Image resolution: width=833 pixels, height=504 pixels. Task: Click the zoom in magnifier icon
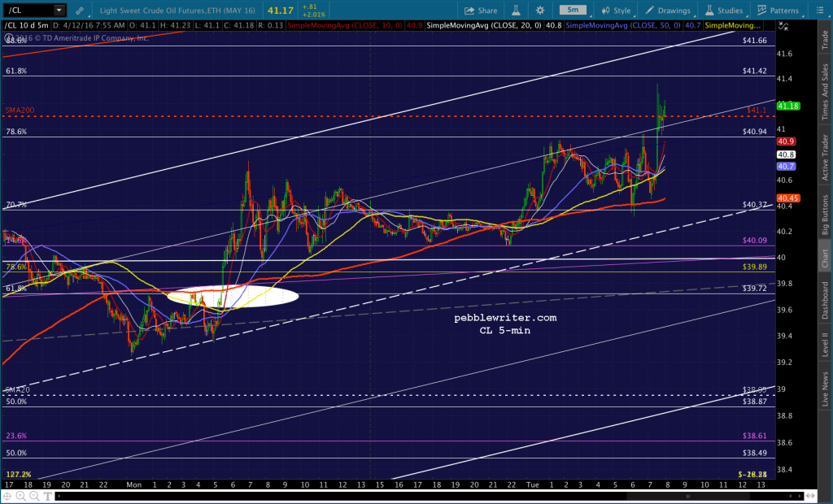pyautogui.click(x=20, y=497)
